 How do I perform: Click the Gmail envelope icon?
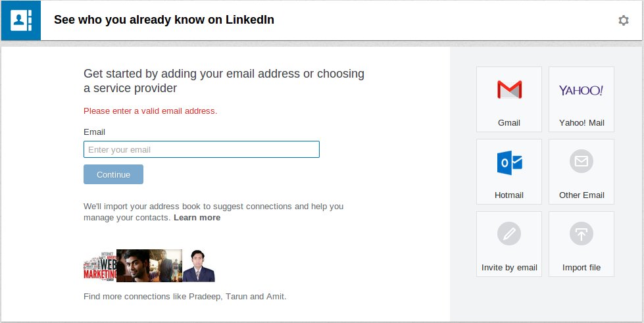[x=509, y=89]
